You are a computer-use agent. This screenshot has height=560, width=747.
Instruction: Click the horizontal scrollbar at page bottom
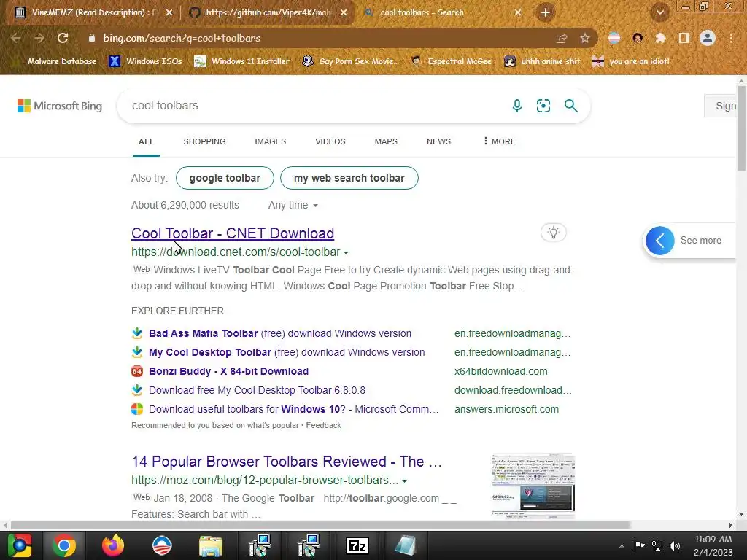click(x=320, y=525)
